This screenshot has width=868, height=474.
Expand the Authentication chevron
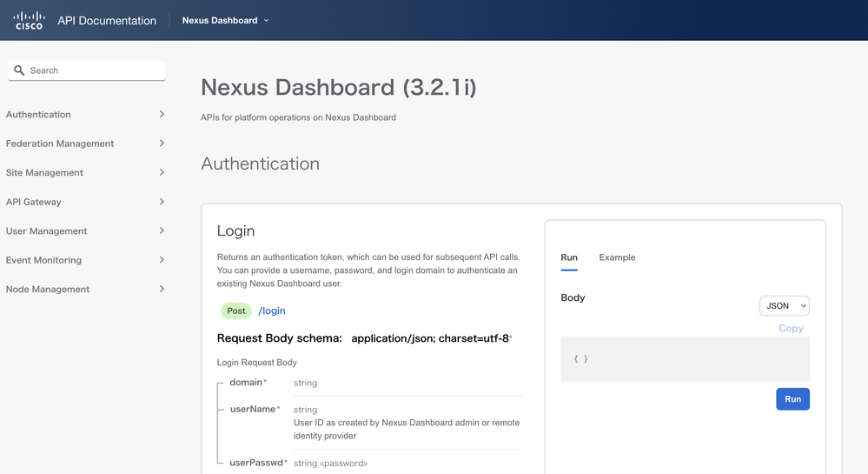tap(162, 114)
